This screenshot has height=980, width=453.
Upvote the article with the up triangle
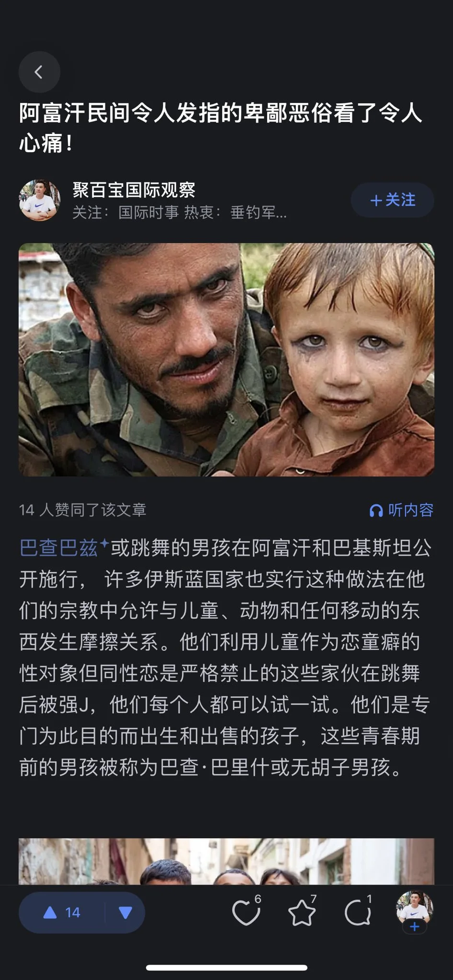tap(50, 913)
